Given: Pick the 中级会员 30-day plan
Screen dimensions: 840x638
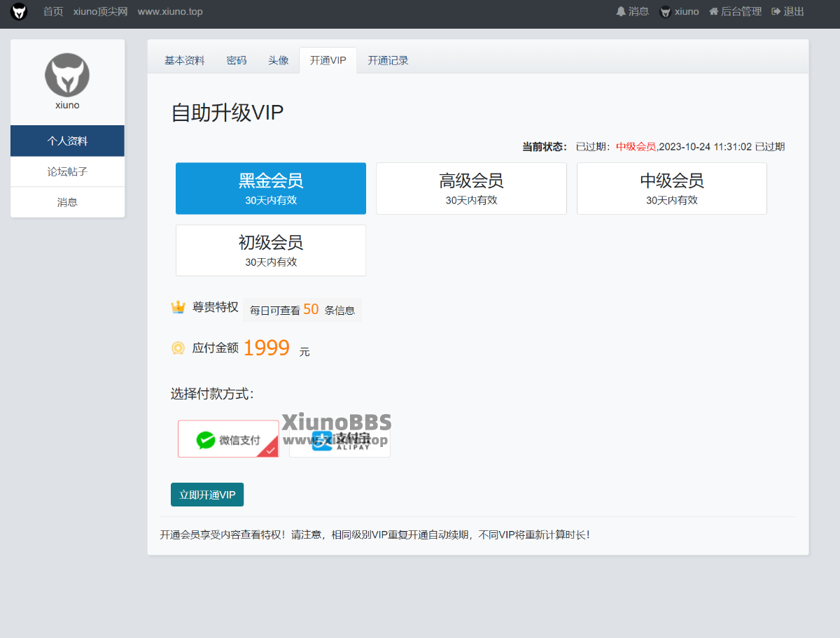Looking at the screenshot, I should coord(671,188).
